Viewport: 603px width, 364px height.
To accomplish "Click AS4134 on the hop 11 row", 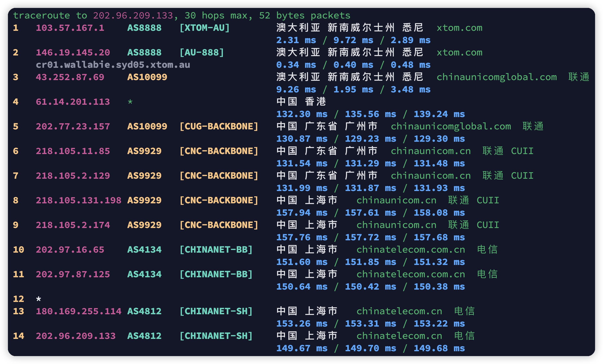I will [144, 274].
